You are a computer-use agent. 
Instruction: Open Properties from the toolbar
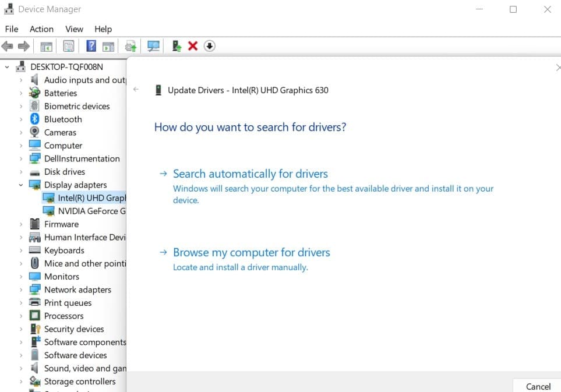69,45
